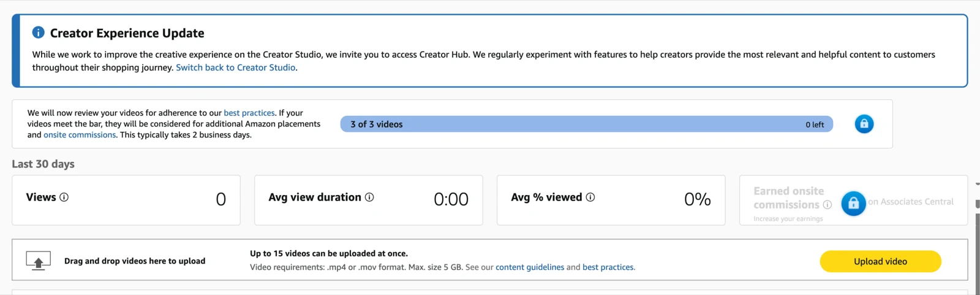
Task: Click Up to 15 videos can be uploaded text
Action: [x=329, y=253]
